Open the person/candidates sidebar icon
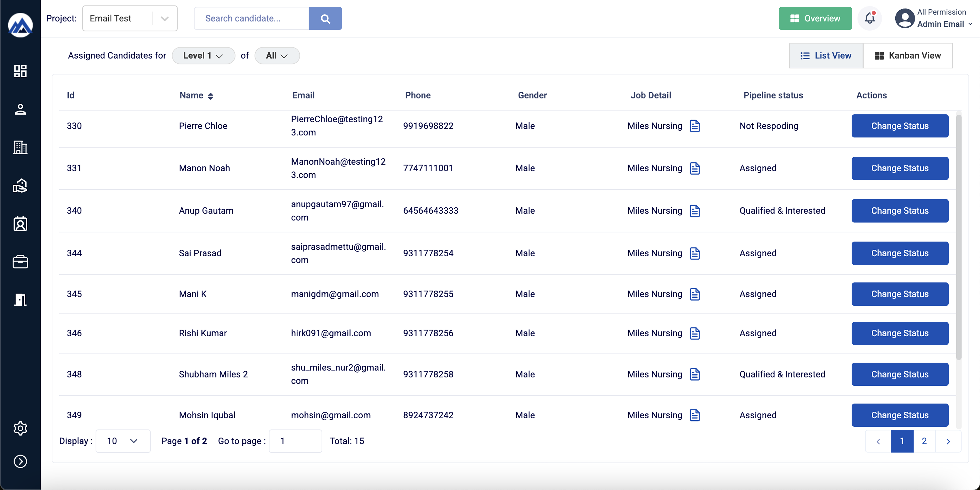The image size is (980, 490). (20, 110)
